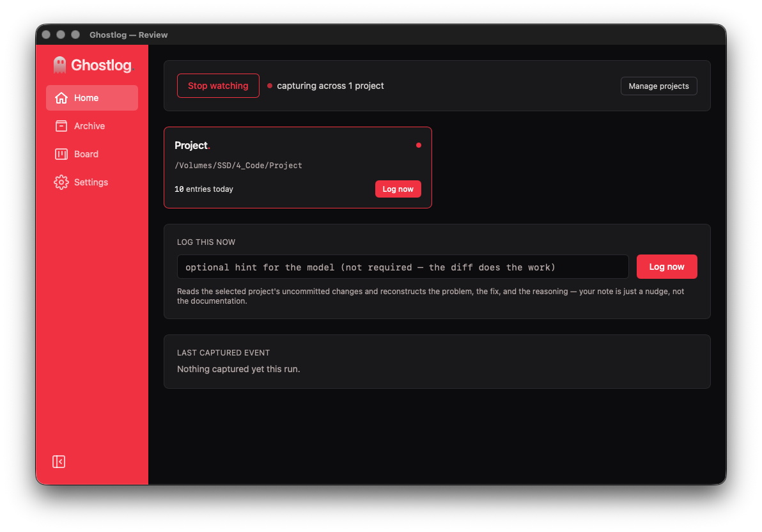
Task: Go to the Archive section label
Action: pos(89,126)
